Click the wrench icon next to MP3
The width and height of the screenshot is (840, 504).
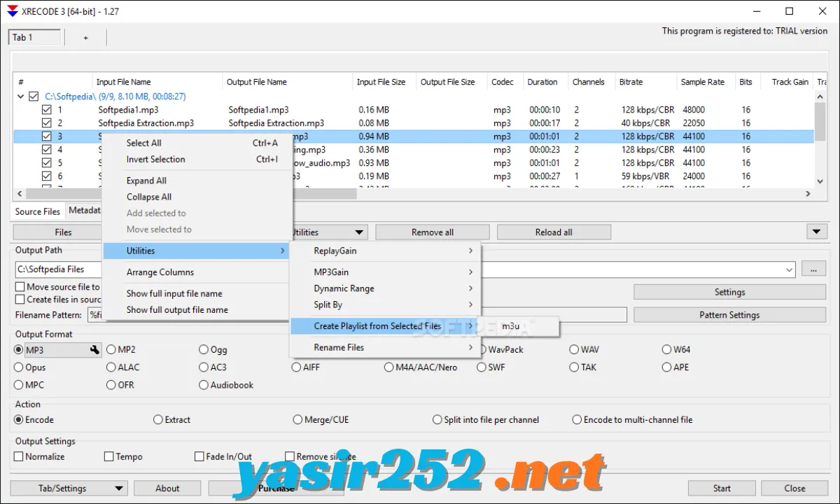click(94, 350)
